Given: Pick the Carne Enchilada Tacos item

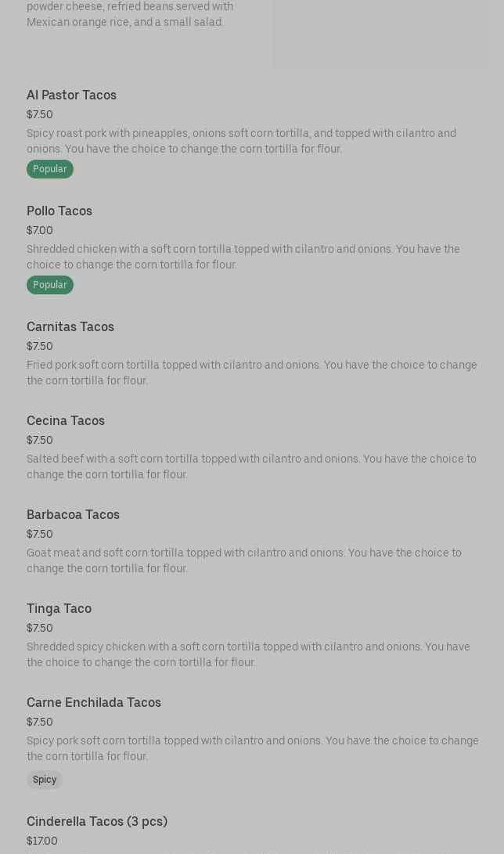Looking at the screenshot, I should coord(94,703).
